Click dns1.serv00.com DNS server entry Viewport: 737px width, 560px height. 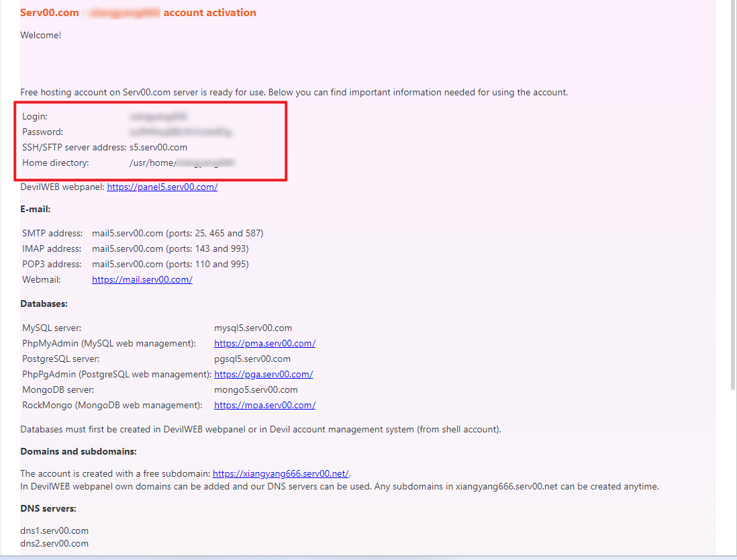click(x=54, y=531)
